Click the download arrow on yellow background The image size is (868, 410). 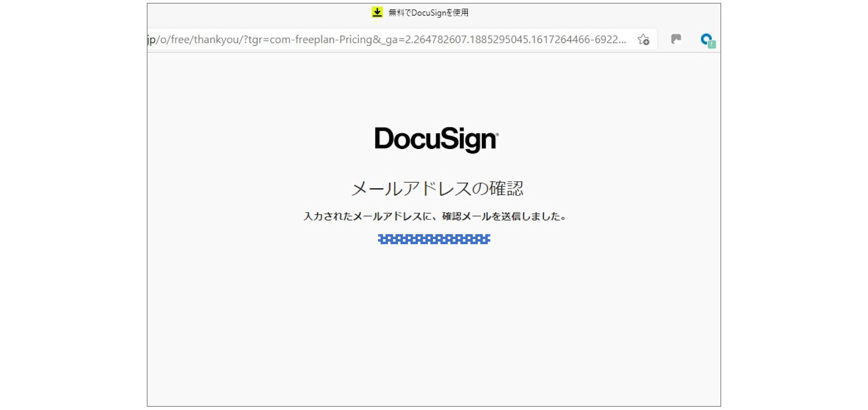pos(377,13)
